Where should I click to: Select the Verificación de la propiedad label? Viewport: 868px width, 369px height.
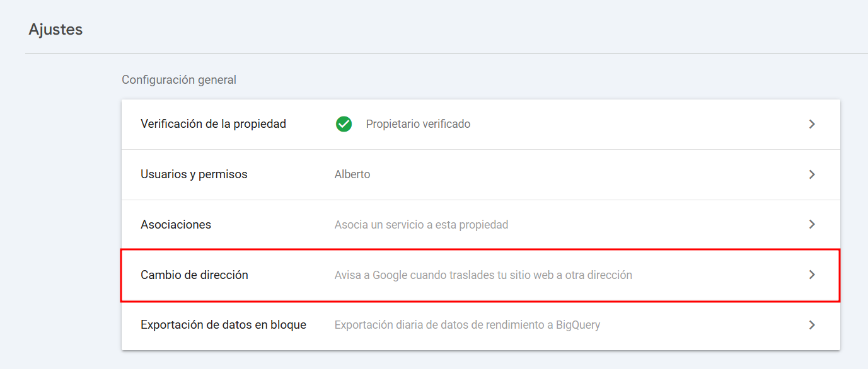pyautogui.click(x=213, y=124)
